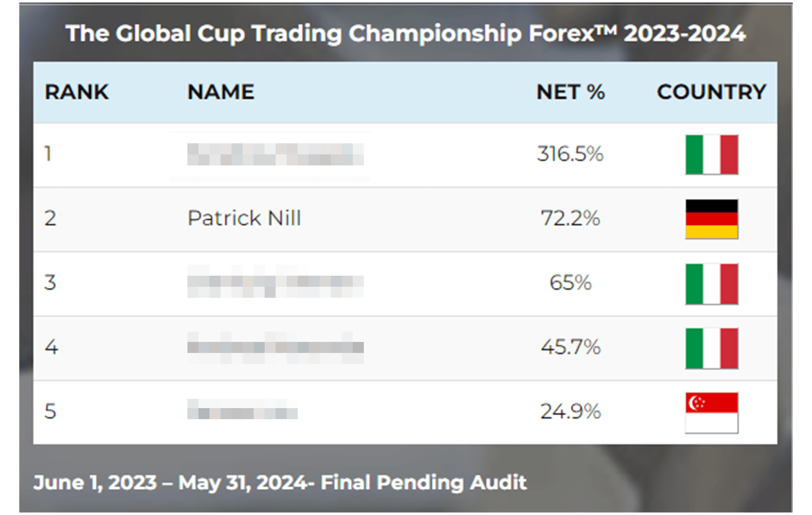Click the 316.5% net value

point(570,154)
